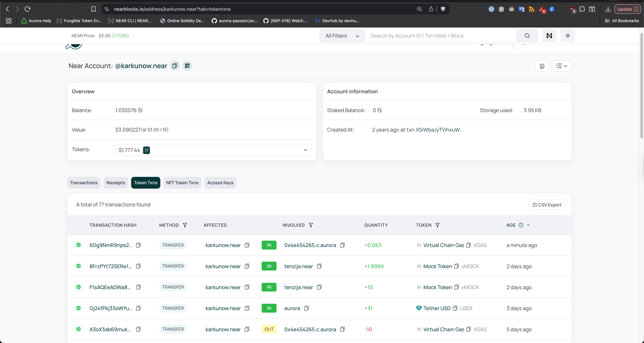644x343 pixels.
Task: Switch to the NFT Token Txns tab
Action: tap(182, 183)
